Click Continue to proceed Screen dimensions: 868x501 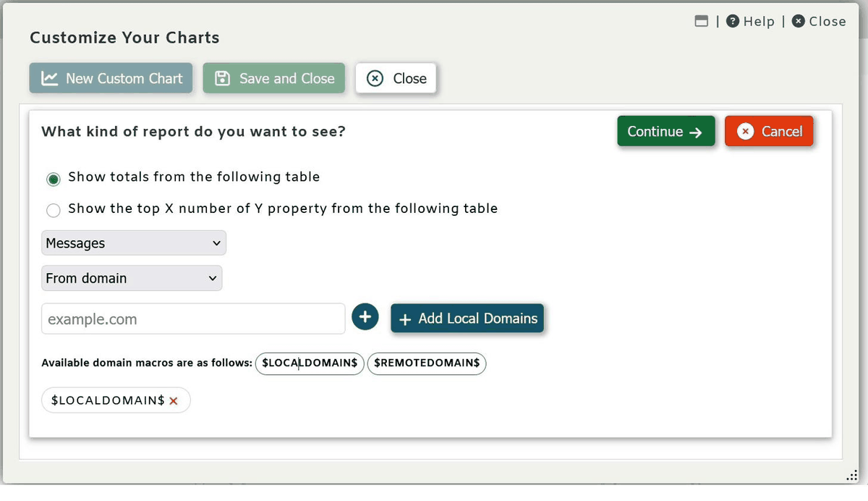click(665, 131)
